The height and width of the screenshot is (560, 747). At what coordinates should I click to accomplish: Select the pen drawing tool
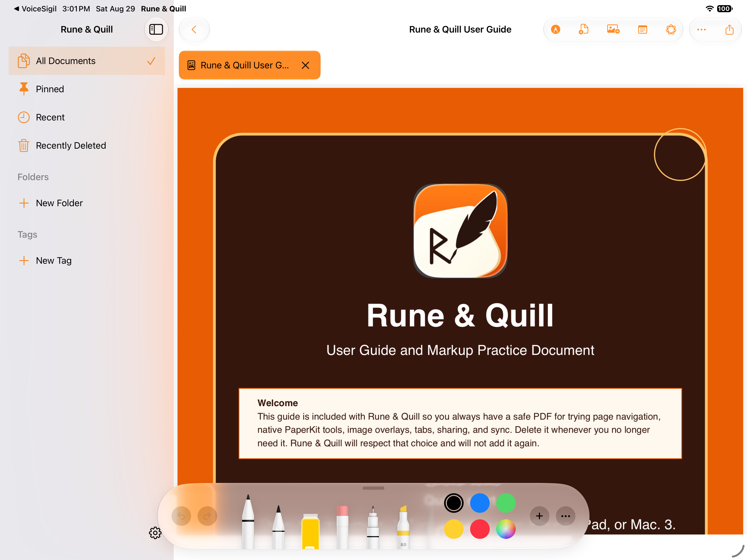click(248, 521)
